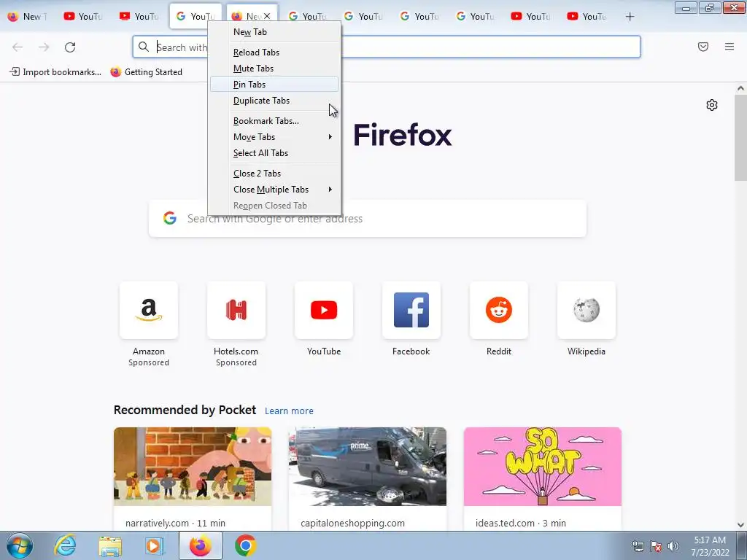Click the volume speaker tray icon
The image size is (747, 560).
click(673, 546)
